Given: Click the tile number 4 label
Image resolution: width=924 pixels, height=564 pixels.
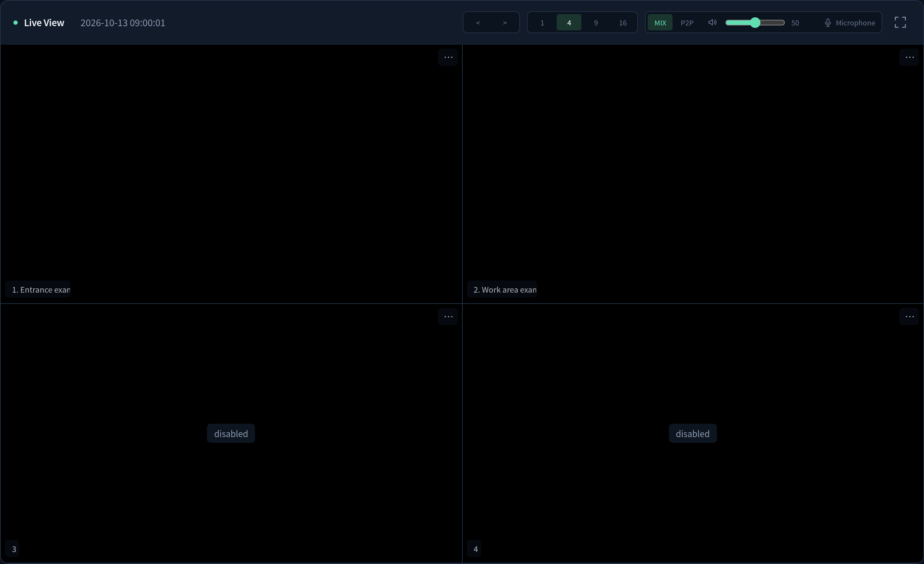Looking at the screenshot, I should click(x=474, y=549).
